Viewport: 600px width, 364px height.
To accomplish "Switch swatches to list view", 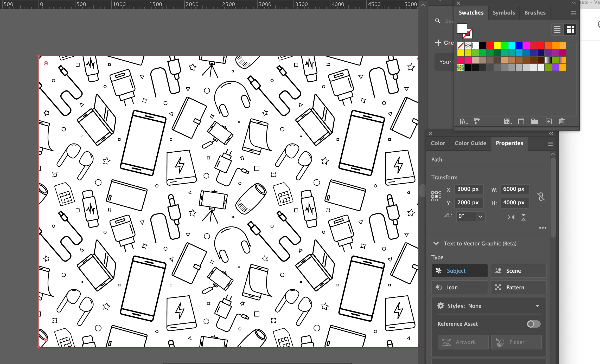I will point(557,30).
